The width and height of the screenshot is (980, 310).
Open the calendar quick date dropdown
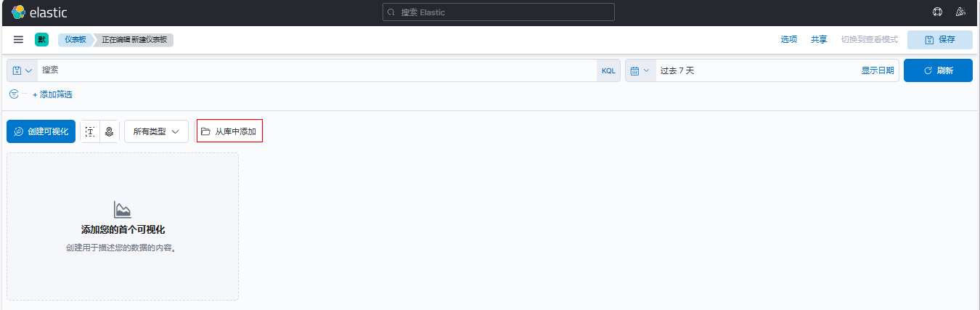coord(640,70)
